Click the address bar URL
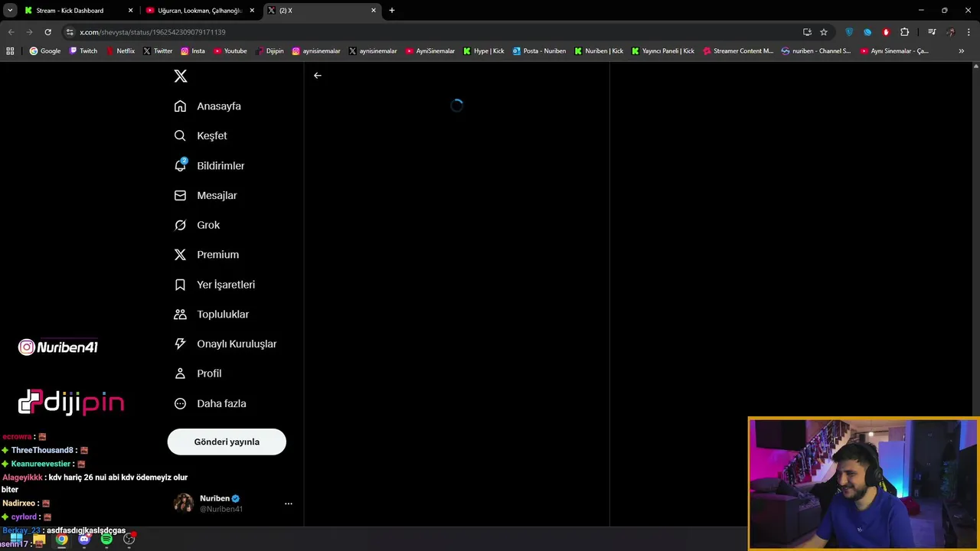This screenshot has width=980, height=551. pos(152,32)
